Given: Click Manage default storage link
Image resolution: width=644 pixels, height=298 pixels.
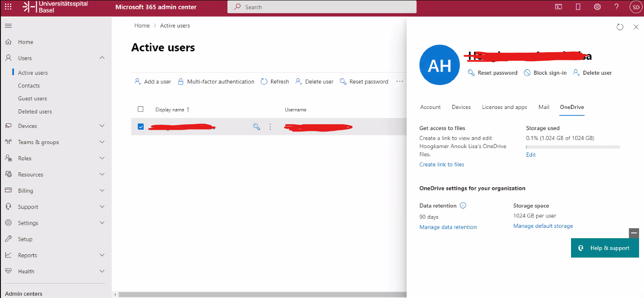Looking at the screenshot, I should click(543, 226).
